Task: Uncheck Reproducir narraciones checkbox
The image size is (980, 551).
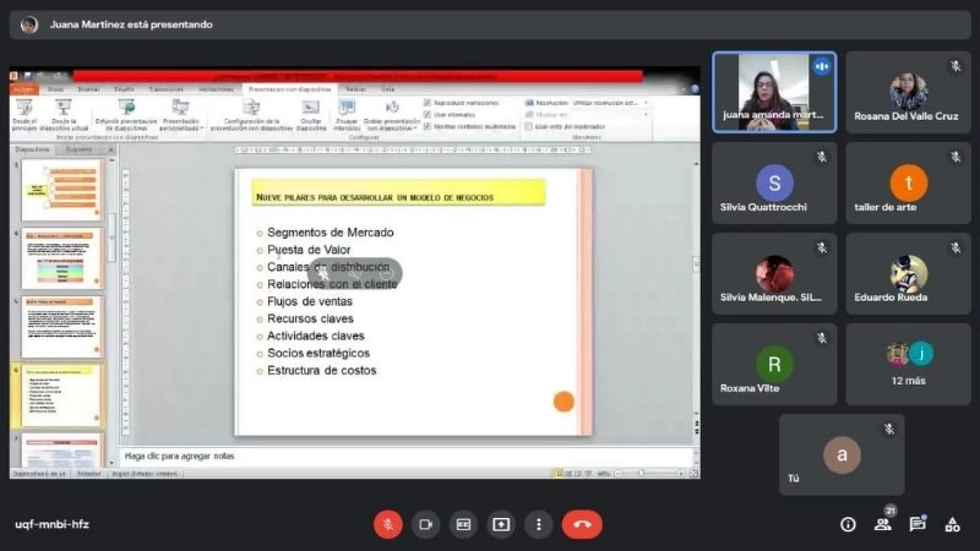Action: pyautogui.click(x=428, y=103)
